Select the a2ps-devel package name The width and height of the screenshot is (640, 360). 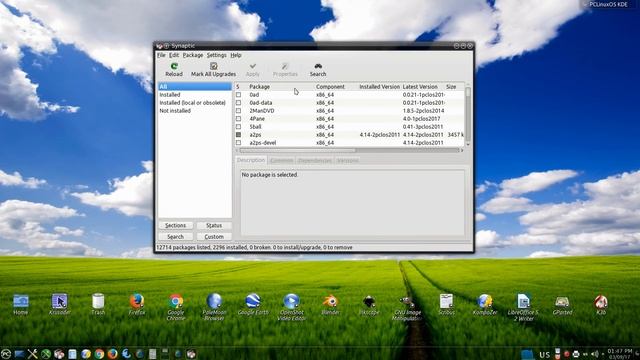263,142
